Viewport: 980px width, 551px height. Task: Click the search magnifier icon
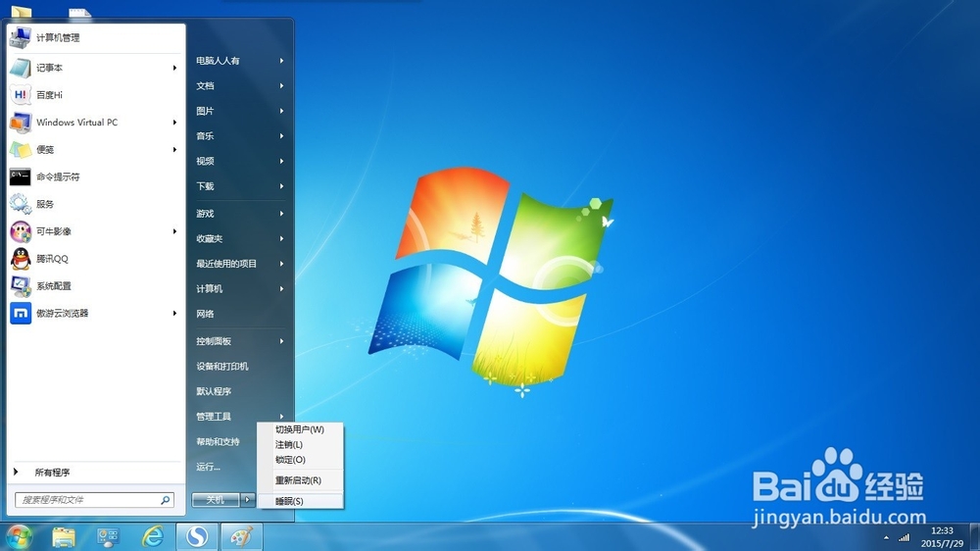point(165,500)
